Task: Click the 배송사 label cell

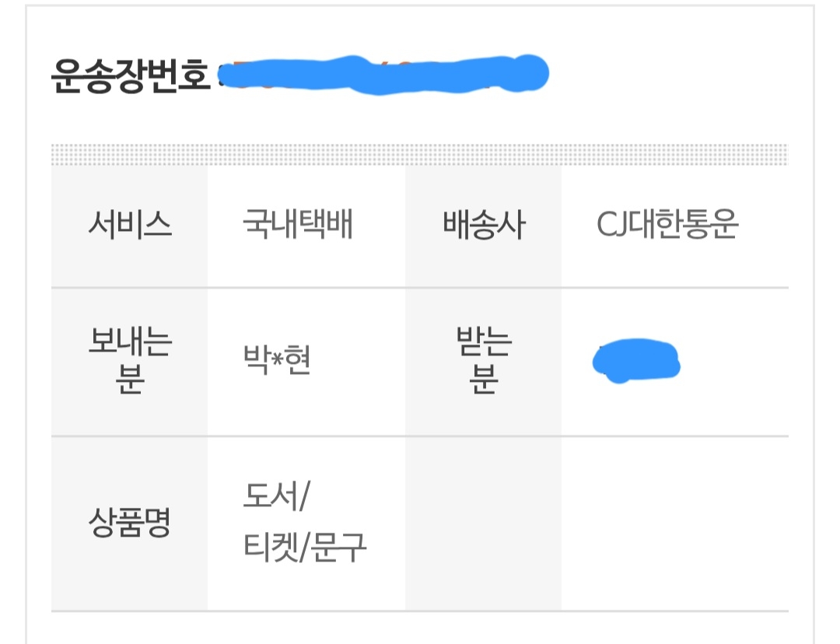Action: pyautogui.click(x=483, y=226)
